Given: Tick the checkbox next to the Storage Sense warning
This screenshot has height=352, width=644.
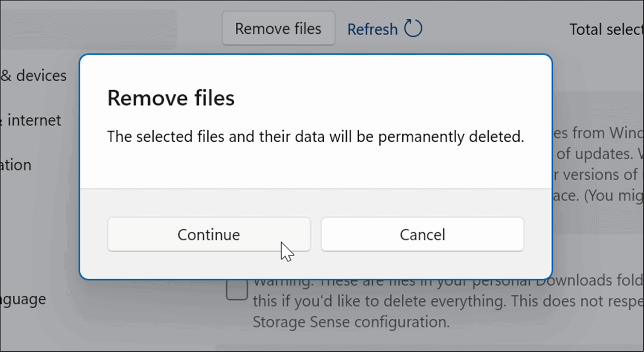Looking at the screenshot, I should [237, 289].
